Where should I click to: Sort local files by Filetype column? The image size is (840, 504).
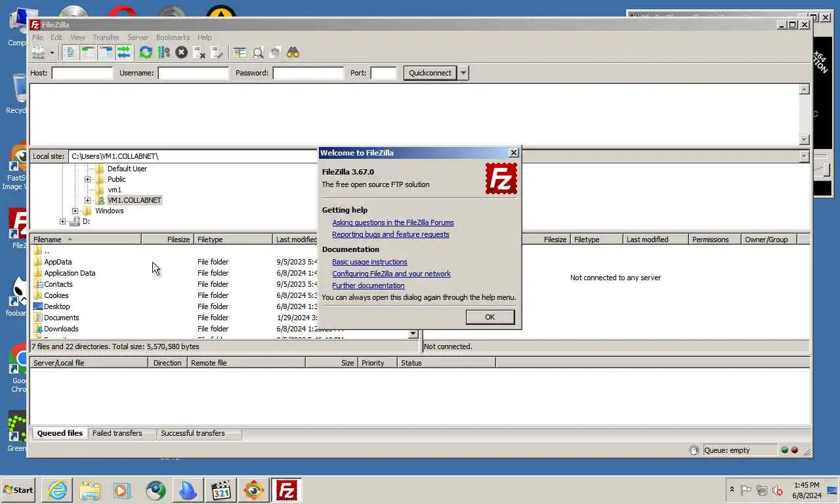coord(233,240)
